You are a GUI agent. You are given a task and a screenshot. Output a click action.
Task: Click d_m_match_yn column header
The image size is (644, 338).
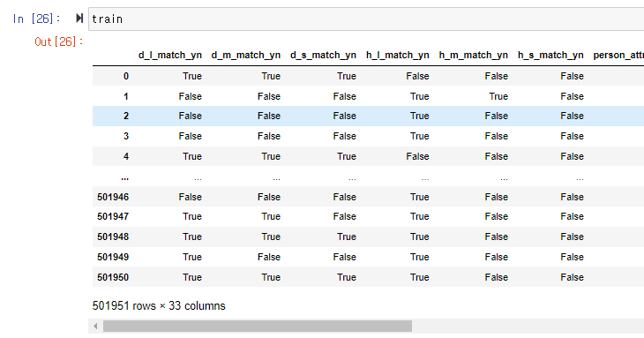point(246,55)
